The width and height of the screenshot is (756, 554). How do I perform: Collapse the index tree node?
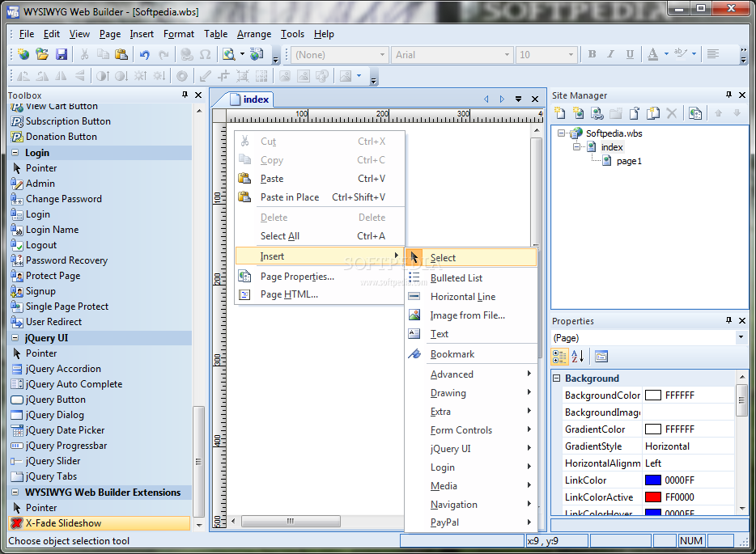[576, 146]
